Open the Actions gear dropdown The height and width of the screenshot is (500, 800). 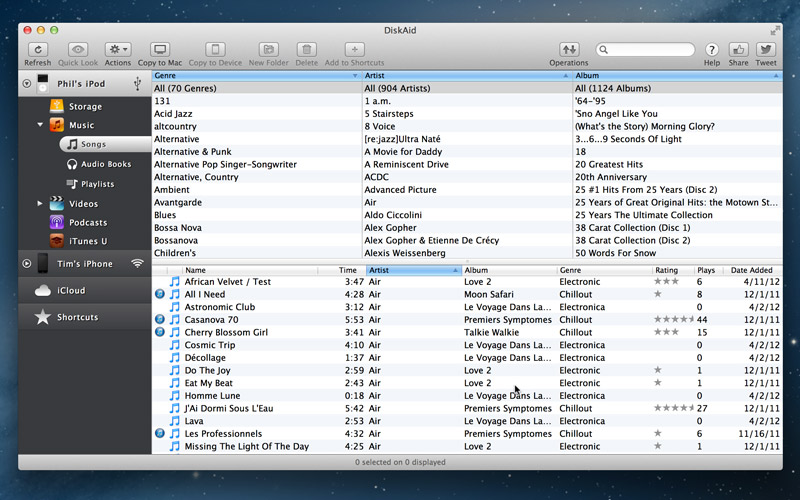coord(118,49)
